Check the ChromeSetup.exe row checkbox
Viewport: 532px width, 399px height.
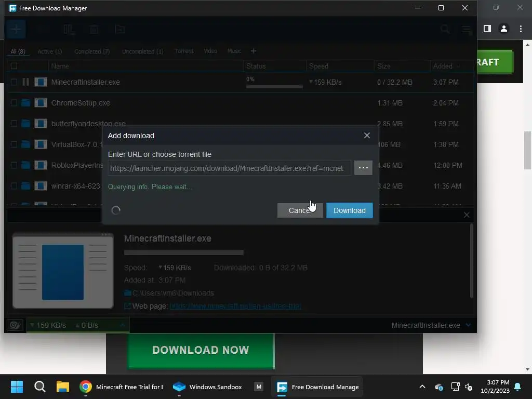pyautogui.click(x=14, y=103)
